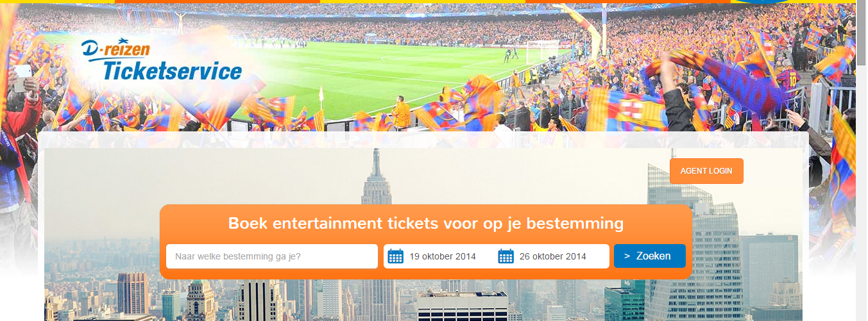Open the start date calendar icon
The image size is (868, 321).
click(396, 256)
